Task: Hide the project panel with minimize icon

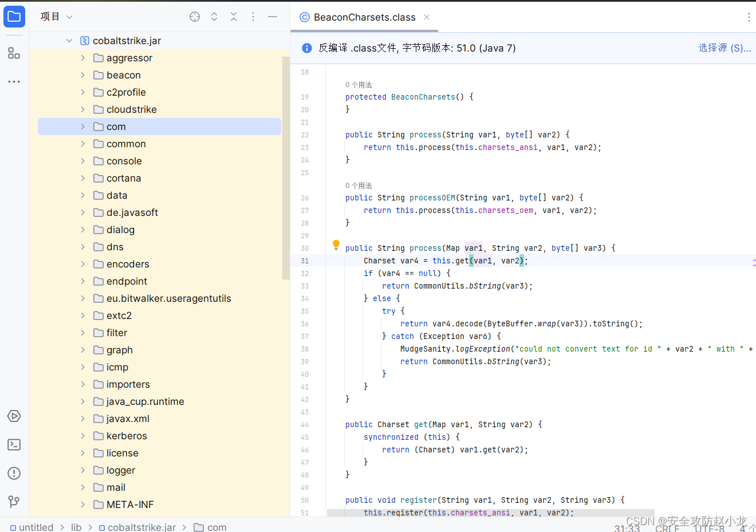Action: (x=273, y=17)
